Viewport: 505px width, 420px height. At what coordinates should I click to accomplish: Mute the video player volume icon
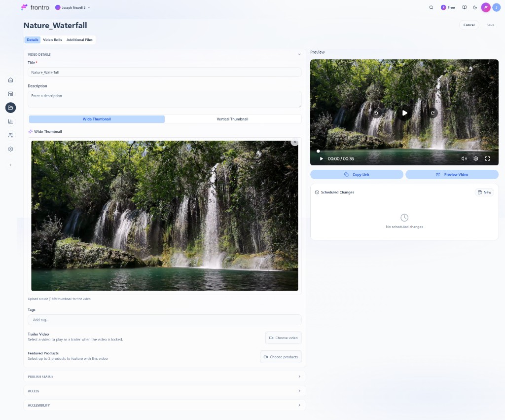tap(464, 158)
